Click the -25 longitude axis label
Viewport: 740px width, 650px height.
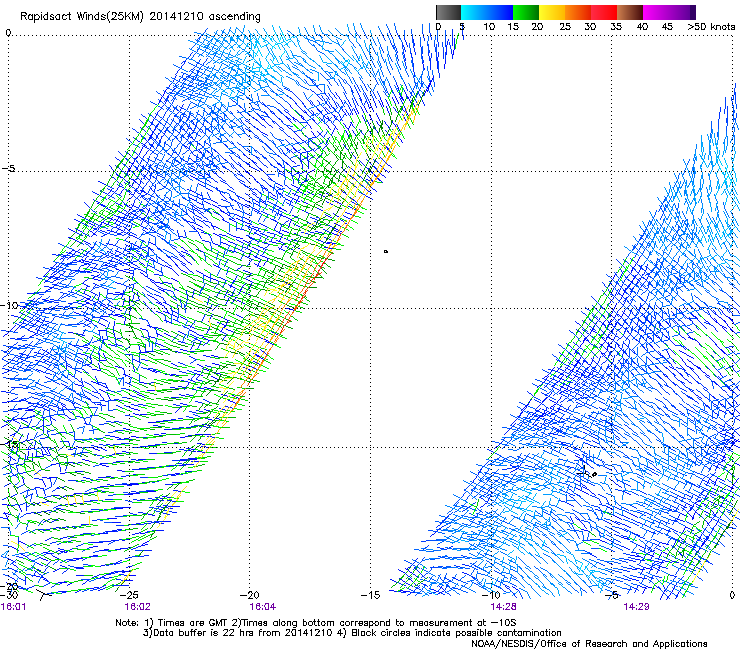(129, 595)
